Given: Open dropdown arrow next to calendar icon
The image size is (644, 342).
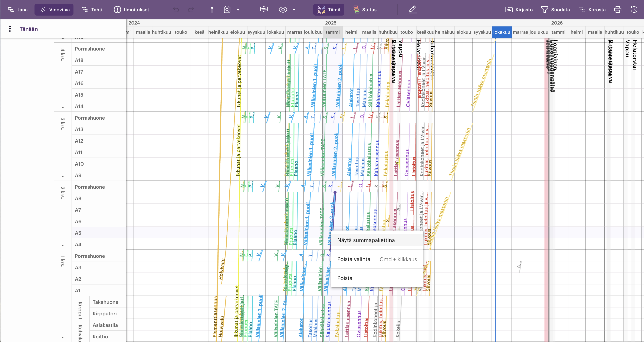Looking at the screenshot, I should pyautogui.click(x=238, y=10).
